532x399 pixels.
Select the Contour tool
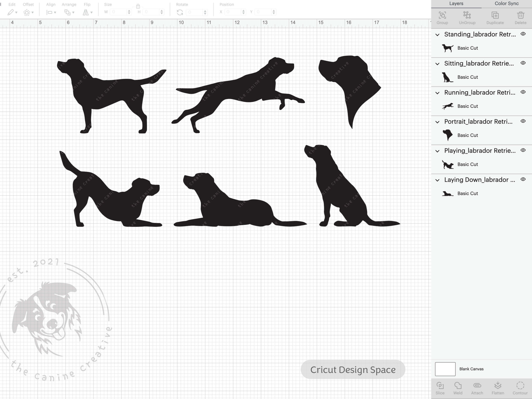click(520, 386)
